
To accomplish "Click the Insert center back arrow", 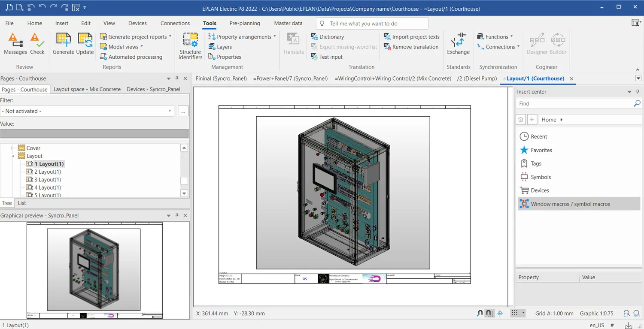I will pos(532,120).
